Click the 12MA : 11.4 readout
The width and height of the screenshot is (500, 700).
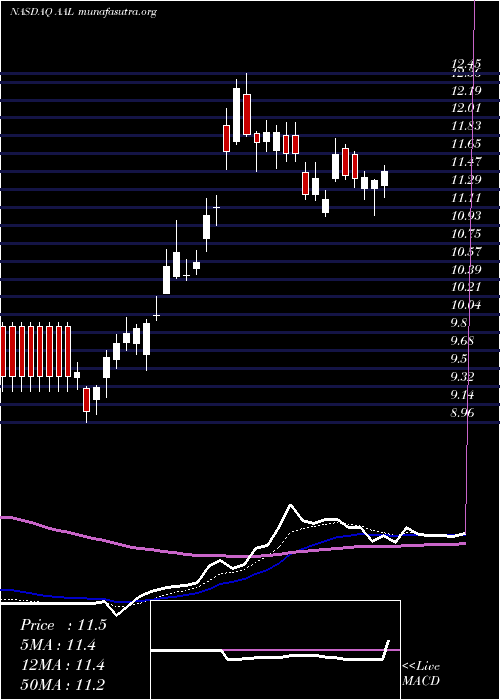[x=62, y=665]
